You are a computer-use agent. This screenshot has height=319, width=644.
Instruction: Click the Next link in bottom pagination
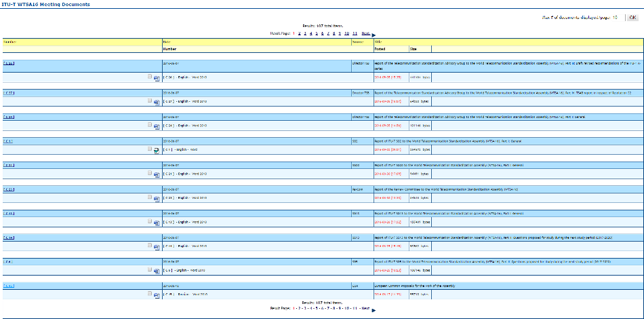(365, 308)
